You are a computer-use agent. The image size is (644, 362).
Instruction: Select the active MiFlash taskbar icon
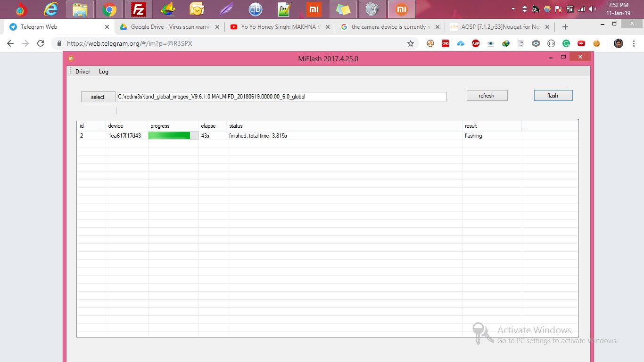click(402, 9)
